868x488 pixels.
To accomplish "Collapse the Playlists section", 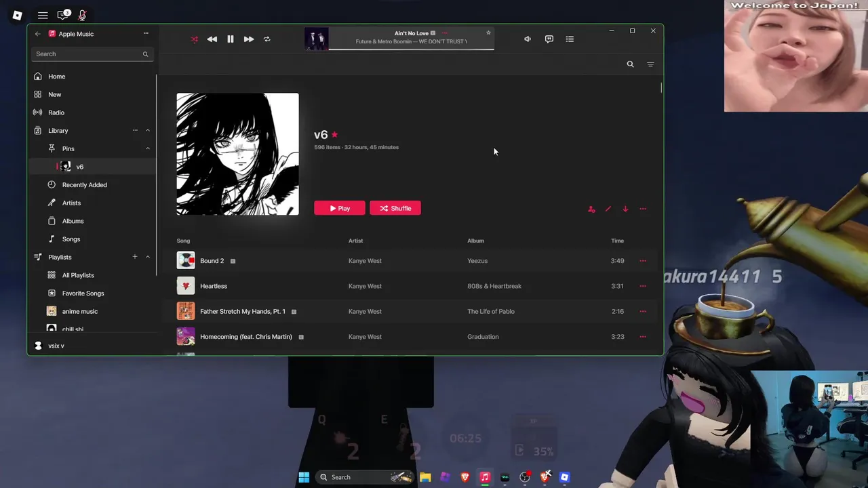I will [x=148, y=257].
